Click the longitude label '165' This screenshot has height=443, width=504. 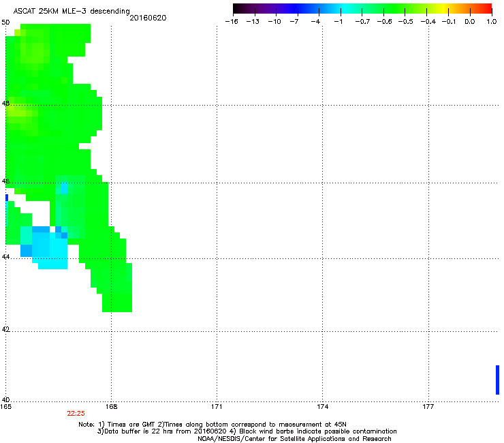point(5,407)
